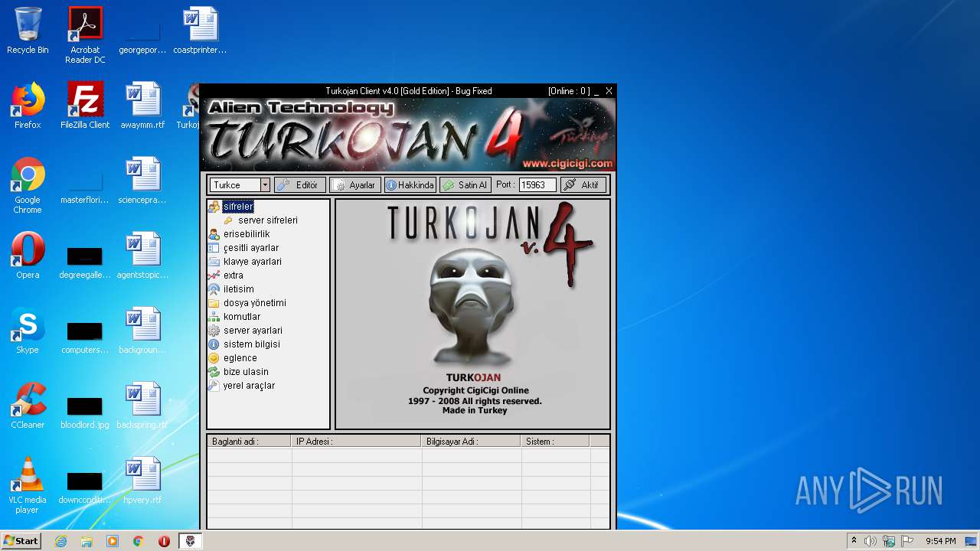Click the komutlar network icon

[214, 317]
